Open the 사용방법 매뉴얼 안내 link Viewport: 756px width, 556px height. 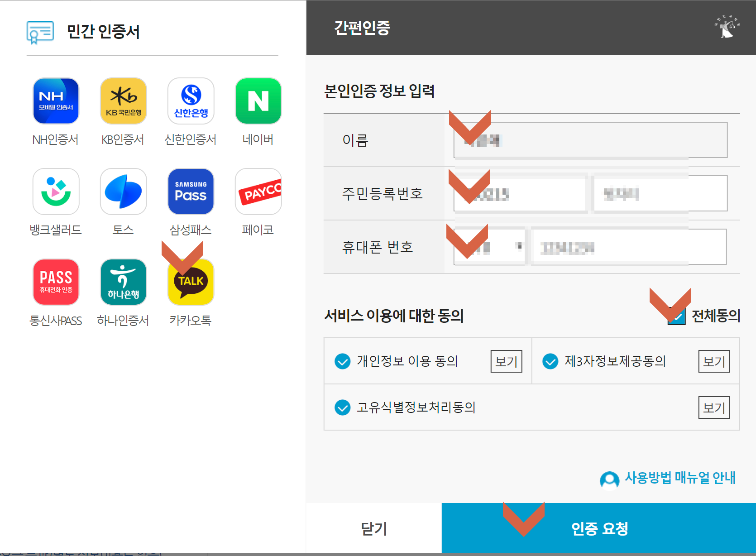point(680,478)
